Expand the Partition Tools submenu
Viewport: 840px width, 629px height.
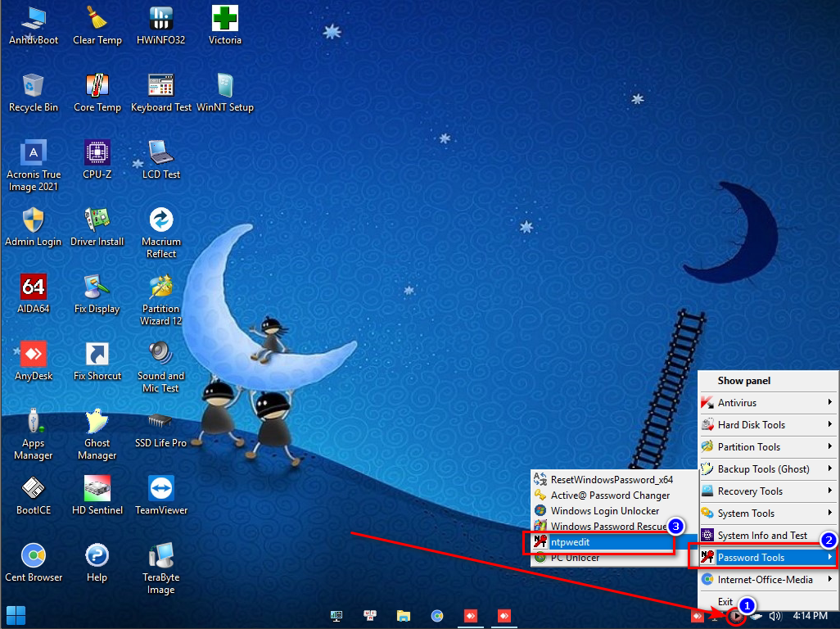pos(768,446)
